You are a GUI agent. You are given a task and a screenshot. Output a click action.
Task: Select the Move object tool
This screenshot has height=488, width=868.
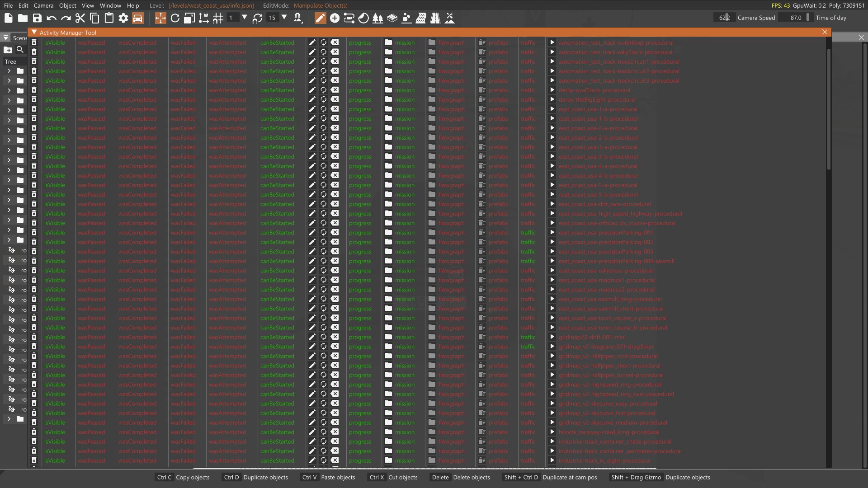tap(160, 18)
